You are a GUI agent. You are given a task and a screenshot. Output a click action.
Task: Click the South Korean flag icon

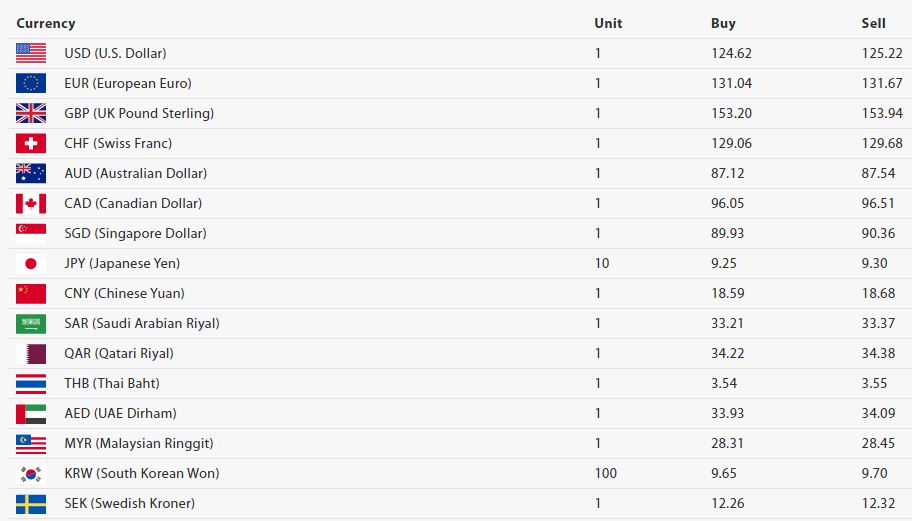click(x=31, y=474)
